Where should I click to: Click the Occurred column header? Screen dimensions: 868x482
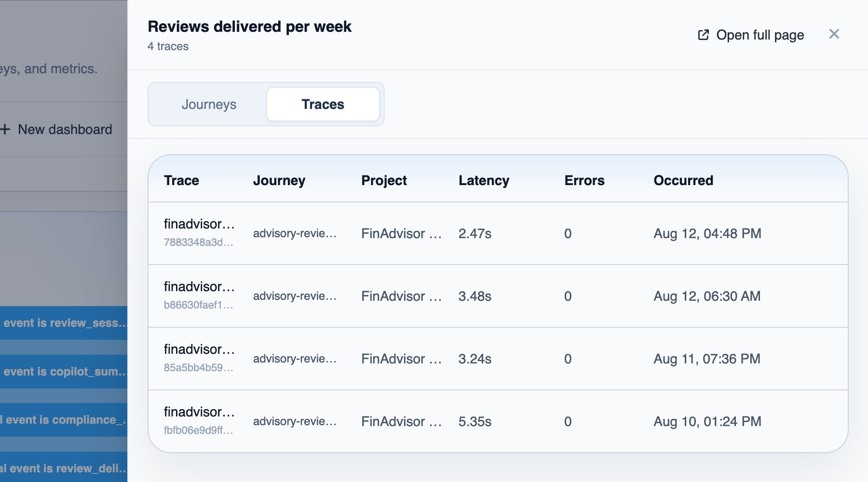click(683, 180)
